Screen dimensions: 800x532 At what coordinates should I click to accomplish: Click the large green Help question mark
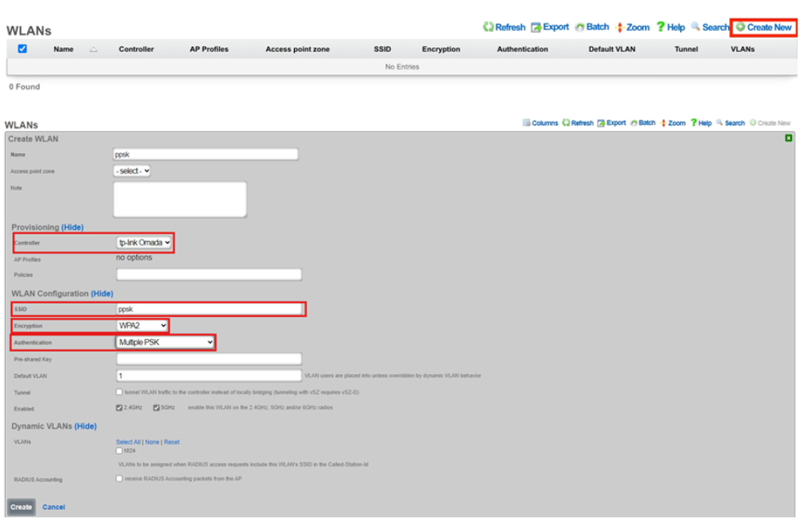tap(661, 27)
